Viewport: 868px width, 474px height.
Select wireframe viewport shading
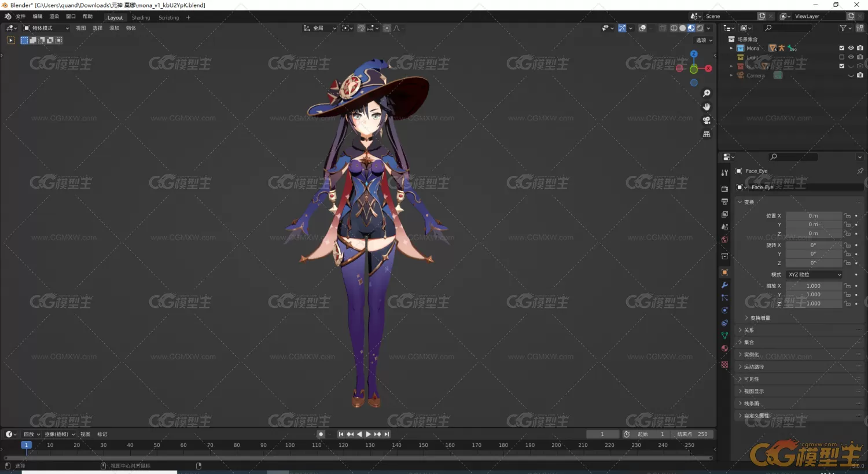tap(674, 28)
